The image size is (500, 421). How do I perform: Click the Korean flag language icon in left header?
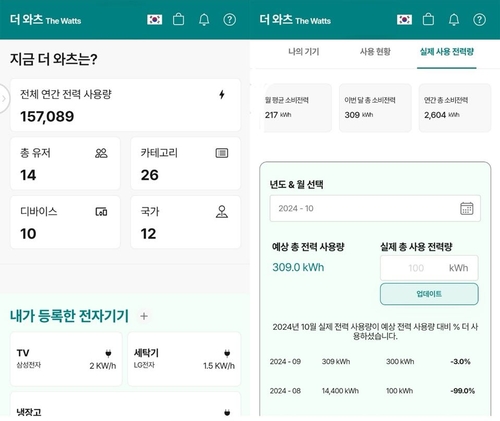pyautogui.click(x=155, y=20)
